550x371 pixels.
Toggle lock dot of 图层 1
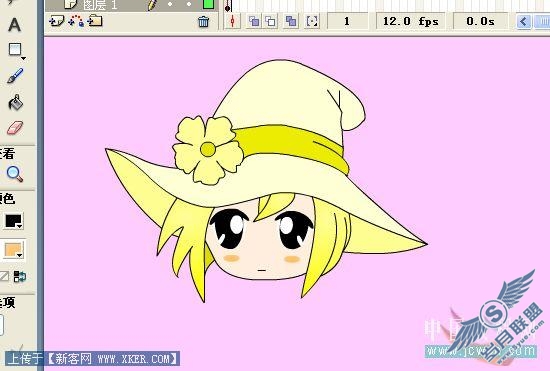pyautogui.click(x=189, y=4)
